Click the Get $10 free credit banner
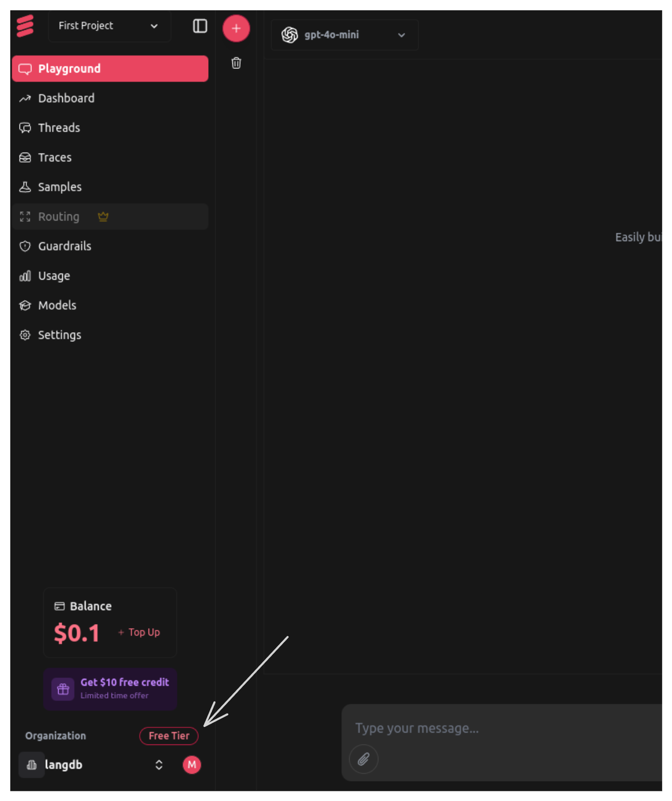The width and height of the screenshot is (672, 801). 124,688
